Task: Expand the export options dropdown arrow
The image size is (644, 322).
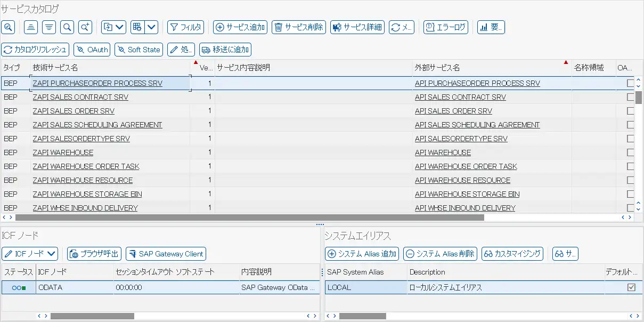Action: coord(121,27)
